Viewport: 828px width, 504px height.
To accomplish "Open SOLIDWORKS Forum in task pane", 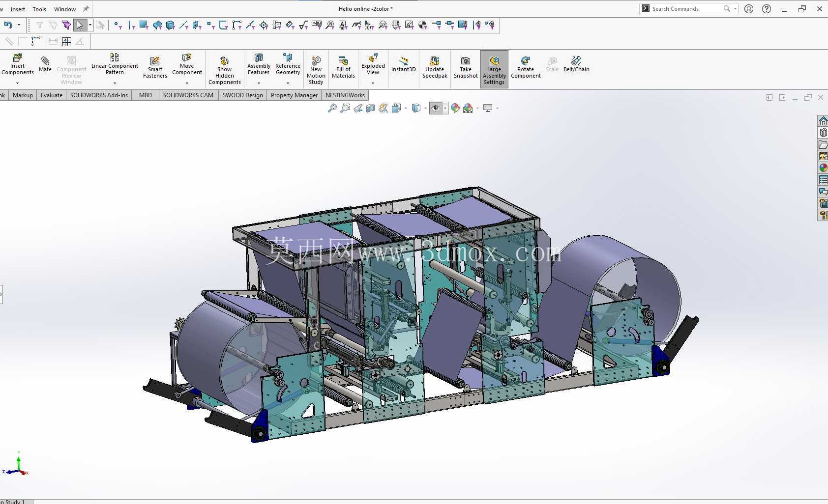I will (823, 192).
